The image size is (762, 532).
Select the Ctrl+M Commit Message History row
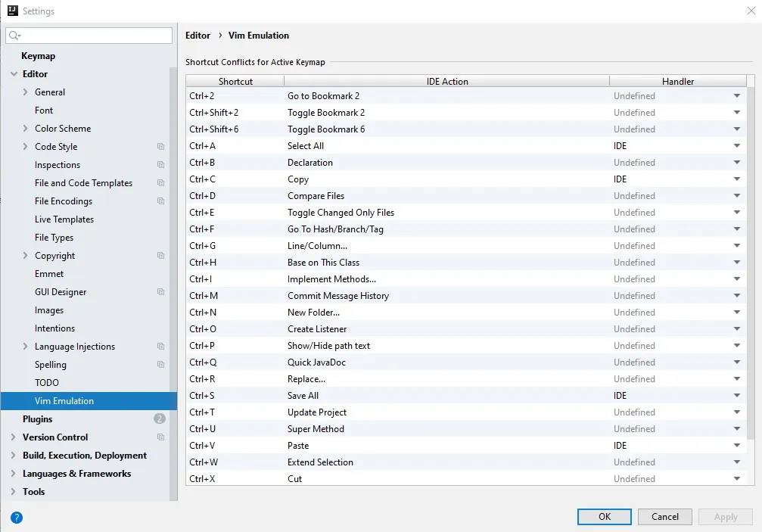click(466, 295)
